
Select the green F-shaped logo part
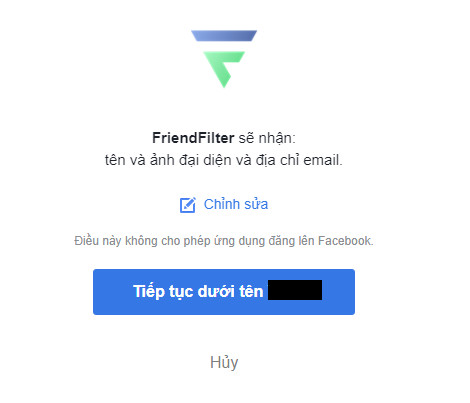click(x=224, y=69)
